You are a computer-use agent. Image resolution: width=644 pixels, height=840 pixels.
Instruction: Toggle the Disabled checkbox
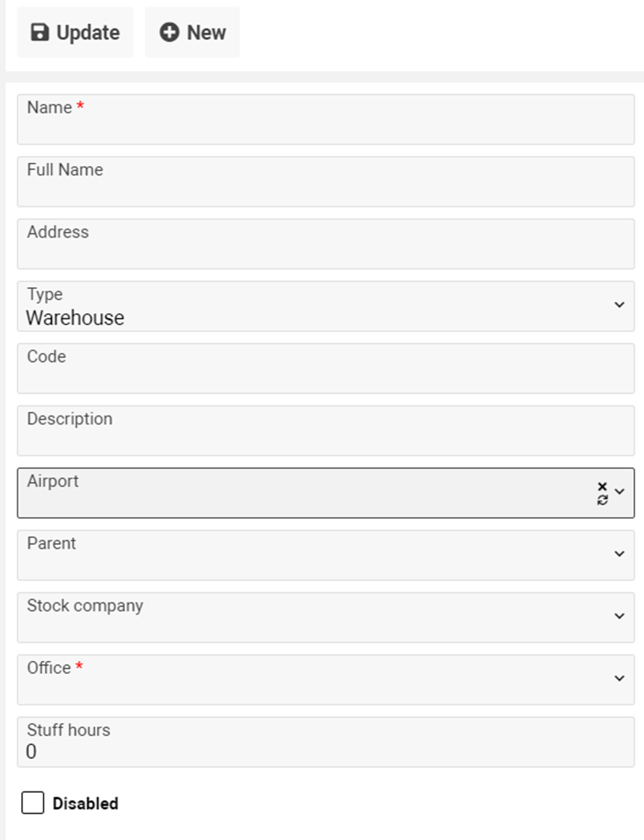[33, 803]
